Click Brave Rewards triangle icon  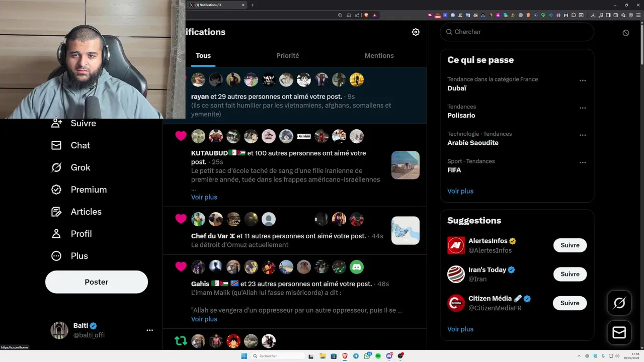(375, 15)
